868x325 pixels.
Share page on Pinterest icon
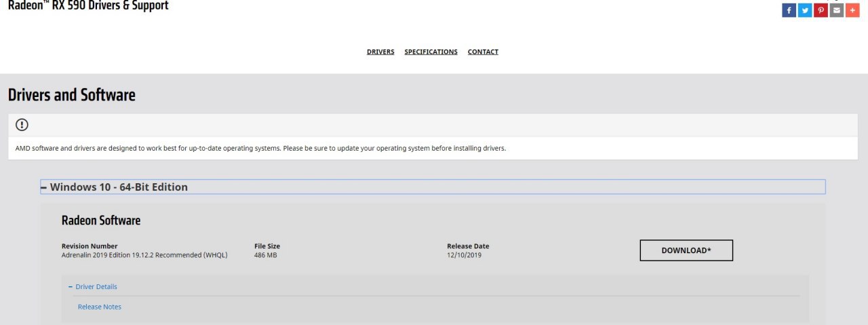[821, 10]
